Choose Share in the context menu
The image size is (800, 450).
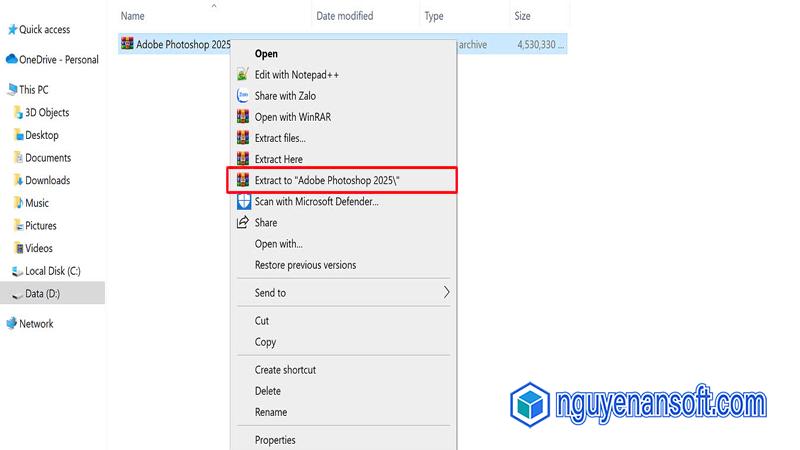tap(344, 222)
